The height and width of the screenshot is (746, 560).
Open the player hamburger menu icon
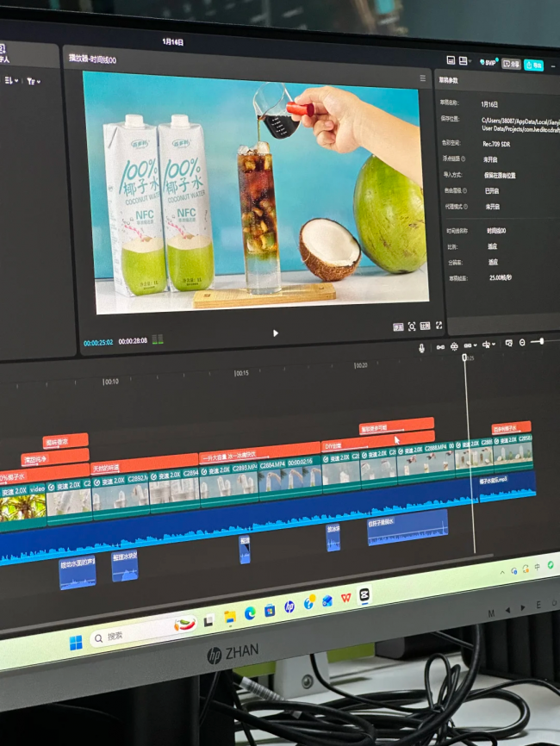[422, 78]
